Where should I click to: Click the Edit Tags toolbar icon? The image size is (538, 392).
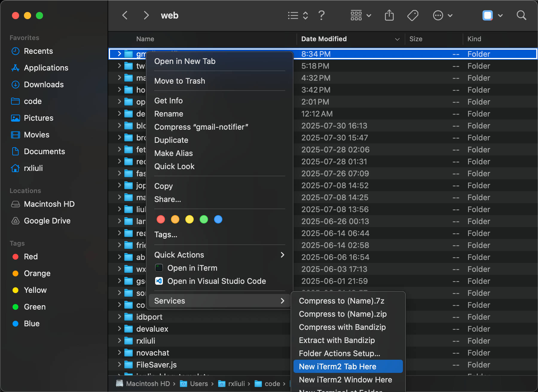point(413,15)
